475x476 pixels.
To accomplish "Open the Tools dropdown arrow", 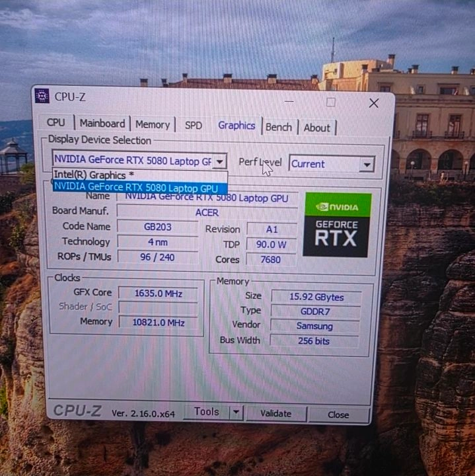I will 236,413.
